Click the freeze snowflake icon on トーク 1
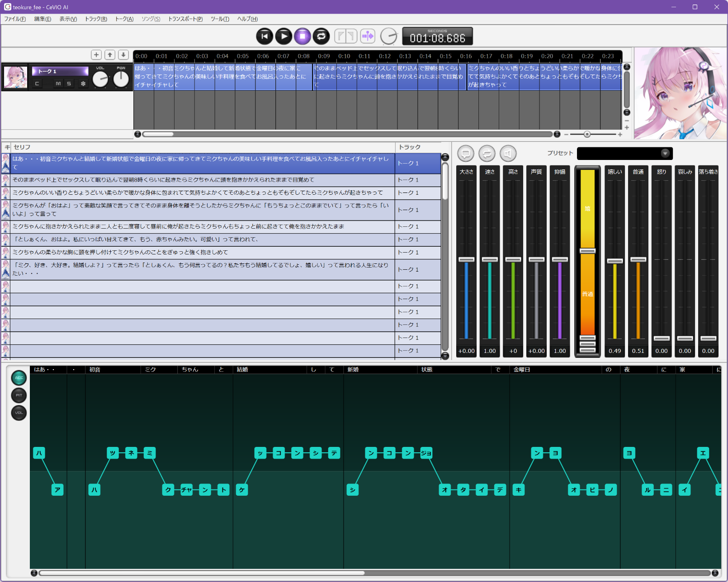Viewport: 728px width, 582px height. 83,84
